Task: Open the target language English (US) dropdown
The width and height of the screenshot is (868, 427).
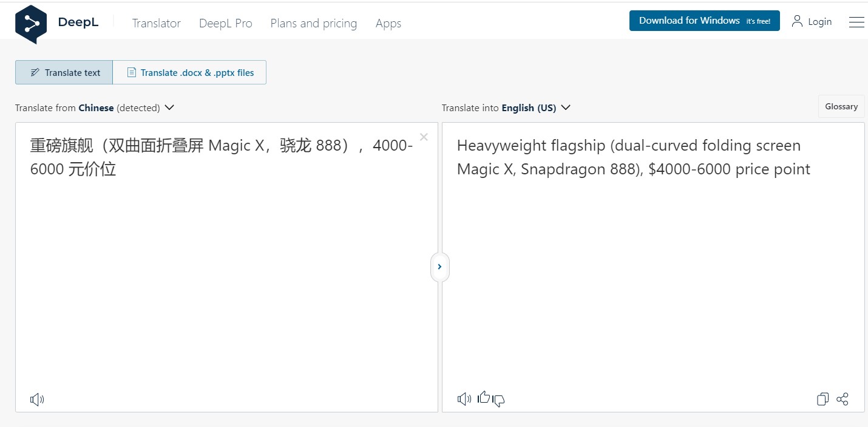Action: point(565,108)
